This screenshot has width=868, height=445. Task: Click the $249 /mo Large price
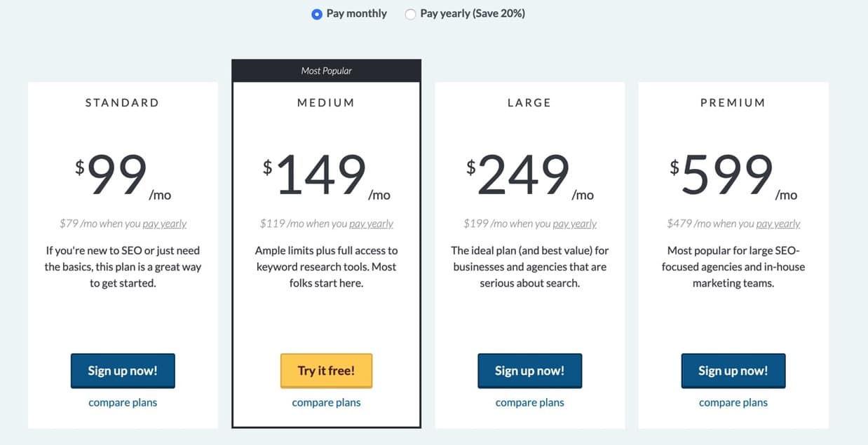(529, 176)
